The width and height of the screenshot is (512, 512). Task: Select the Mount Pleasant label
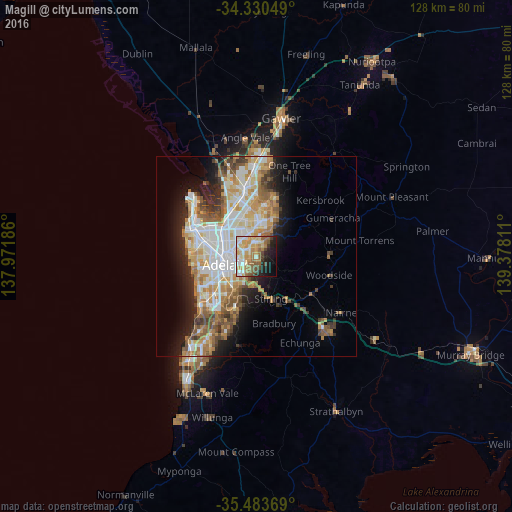point(392,197)
